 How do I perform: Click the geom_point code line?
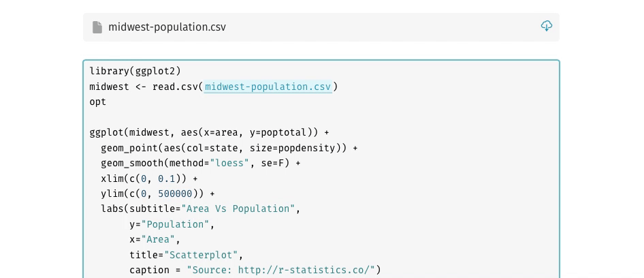(x=229, y=148)
